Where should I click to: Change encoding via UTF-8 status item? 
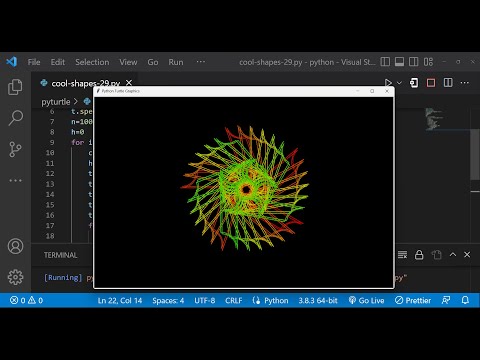[205, 300]
